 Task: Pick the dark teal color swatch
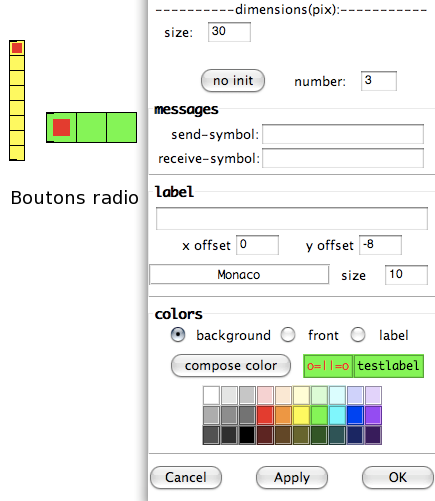[x=337, y=435]
